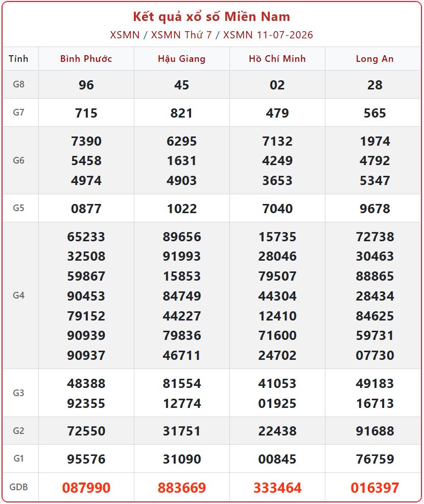Select the Hậu Giang special prize 883669

(182, 488)
